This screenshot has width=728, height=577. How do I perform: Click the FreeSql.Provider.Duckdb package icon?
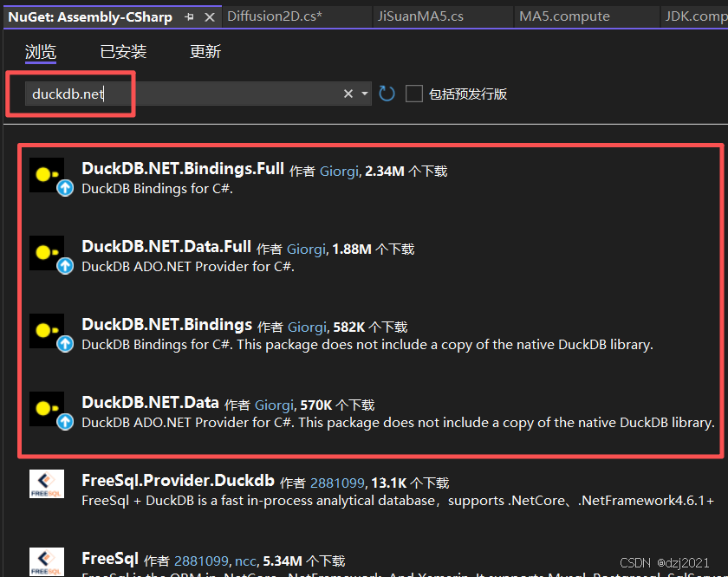point(47,484)
